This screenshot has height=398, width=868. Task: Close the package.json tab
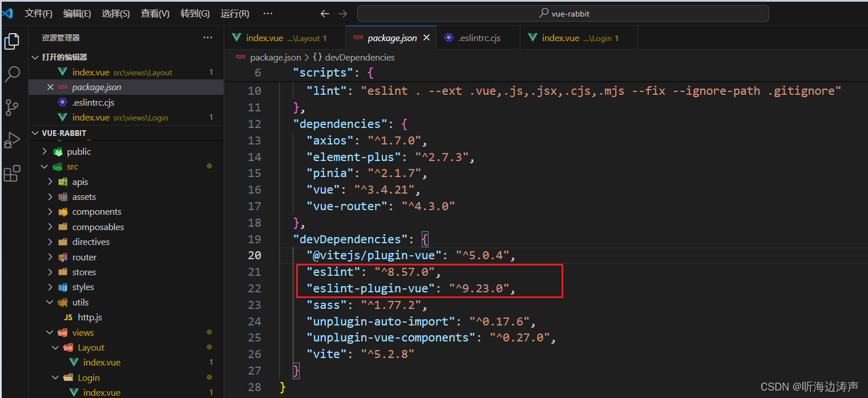[426, 37]
